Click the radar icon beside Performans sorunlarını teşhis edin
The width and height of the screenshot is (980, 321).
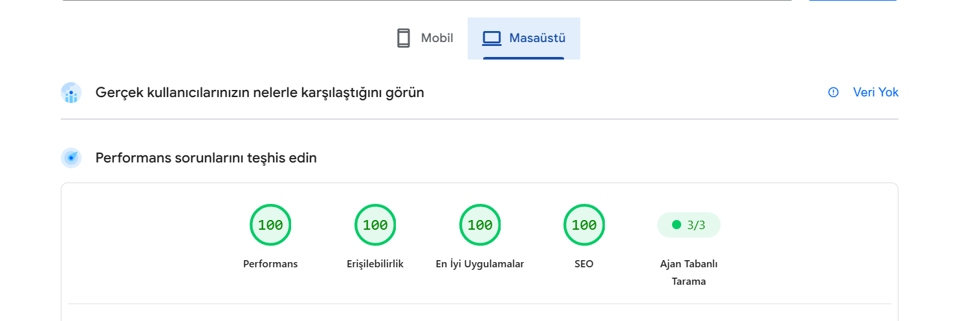(71, 158)
